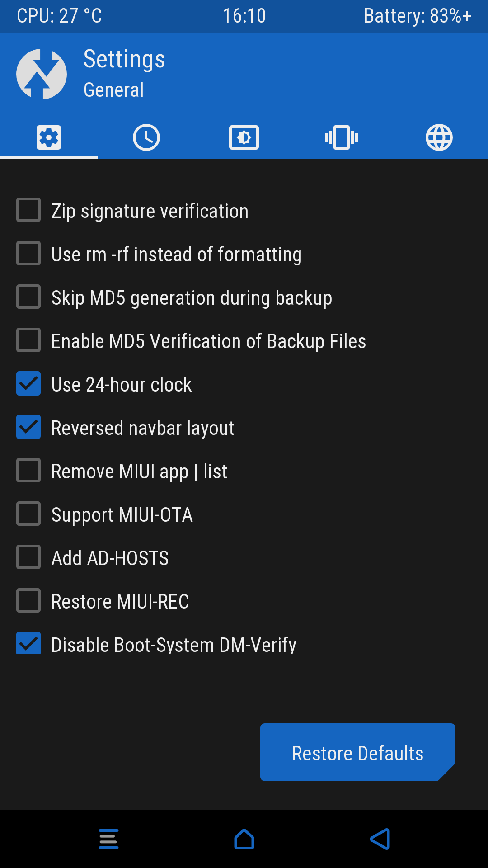This screenshot has width=488, height=868.
Task: Enable Add AD-HOSTS checkbox
Action: pyautogui.click(x=28, y=557)
